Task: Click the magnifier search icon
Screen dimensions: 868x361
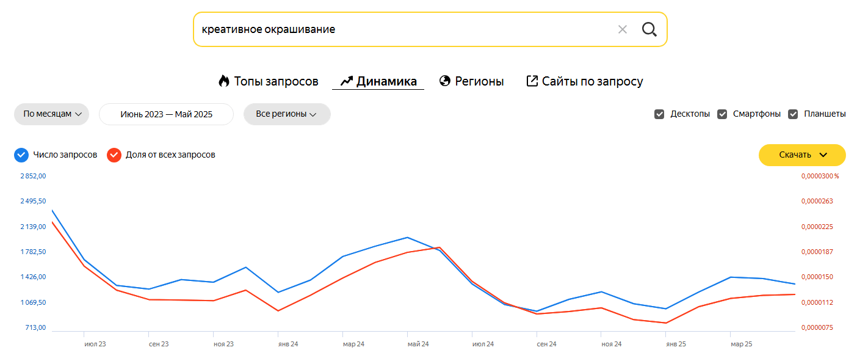Action: pyautogui.click(x=649, y=29)
